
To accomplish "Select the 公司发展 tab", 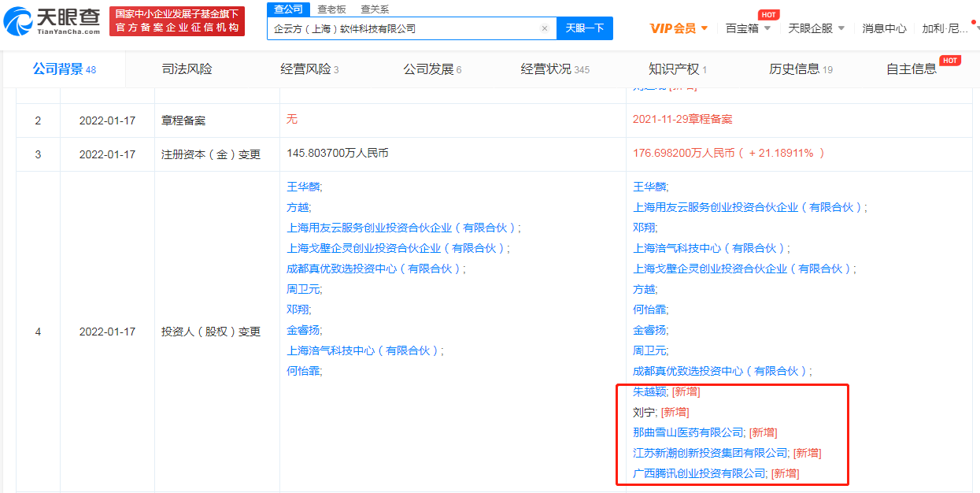I will [x=432, y=69].
